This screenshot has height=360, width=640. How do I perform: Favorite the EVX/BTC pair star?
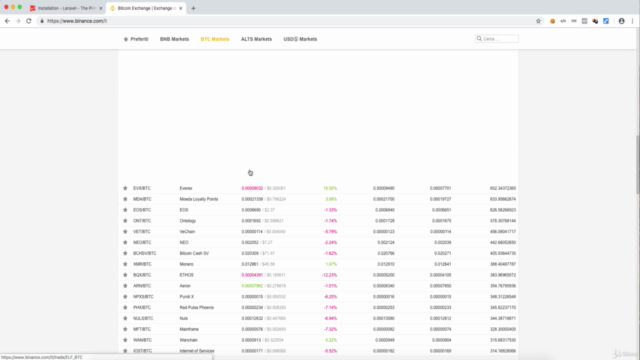125,188
